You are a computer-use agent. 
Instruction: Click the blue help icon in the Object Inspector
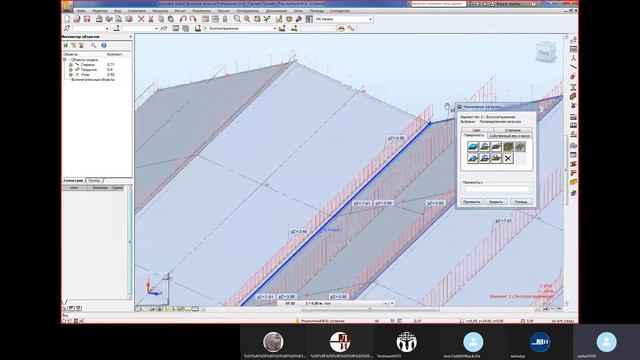pos(104,45)
